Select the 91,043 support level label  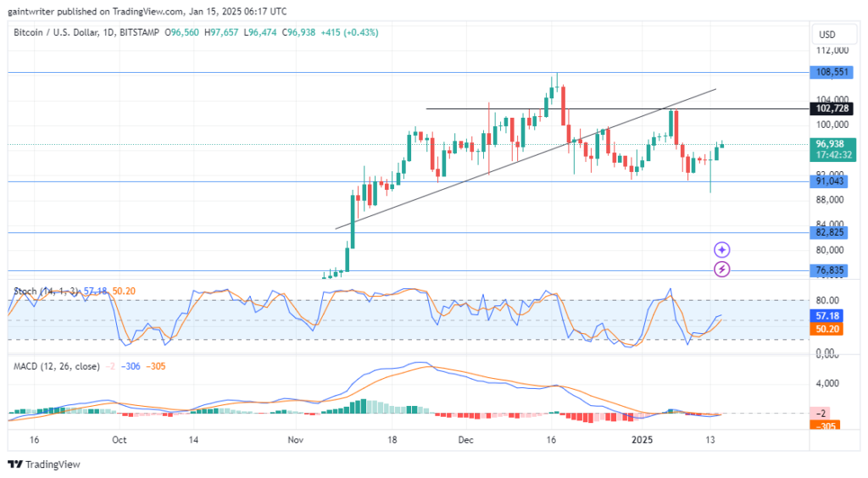[829, 181]
